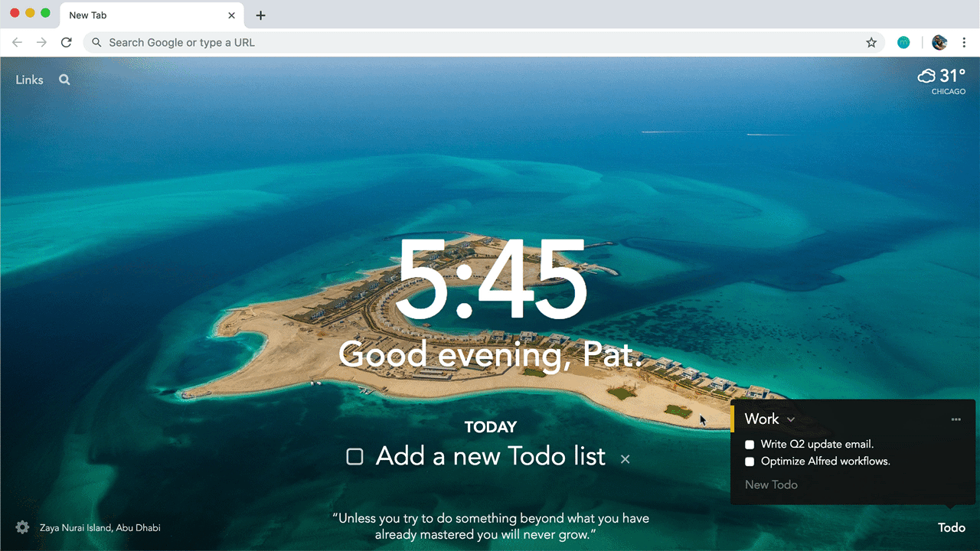Toggle the Todo panel button
This screenshot has width=980, height=551.
coord(952,527)
